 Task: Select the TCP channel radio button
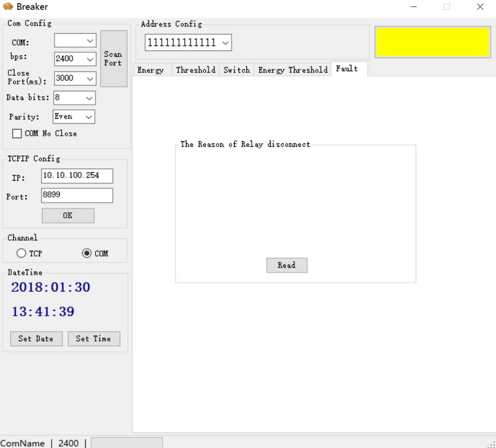[x=21, y=253]
